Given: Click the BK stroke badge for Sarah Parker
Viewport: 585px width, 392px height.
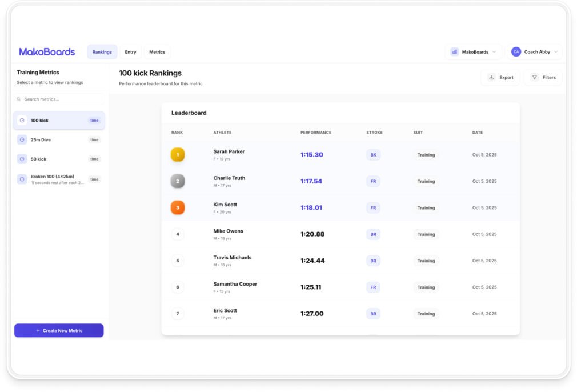Looking at the screenshot, I should click(x=373, y=155).
